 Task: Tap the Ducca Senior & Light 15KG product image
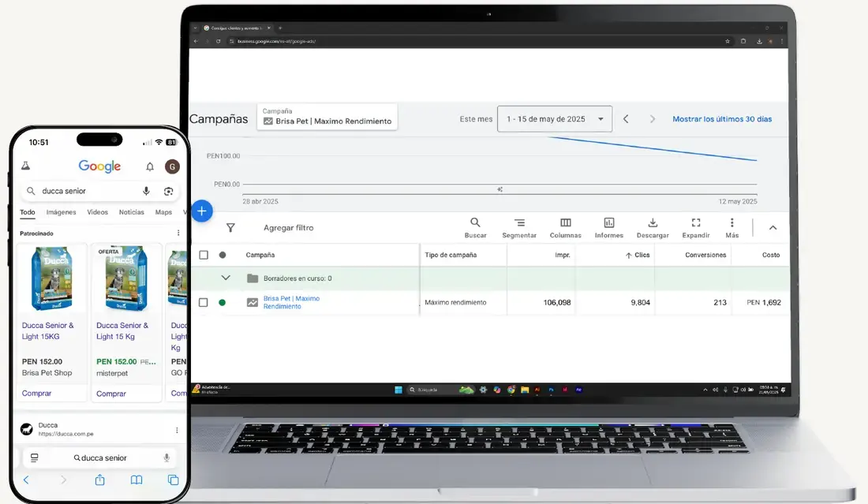pyautogui.click(x=52, y=278)
